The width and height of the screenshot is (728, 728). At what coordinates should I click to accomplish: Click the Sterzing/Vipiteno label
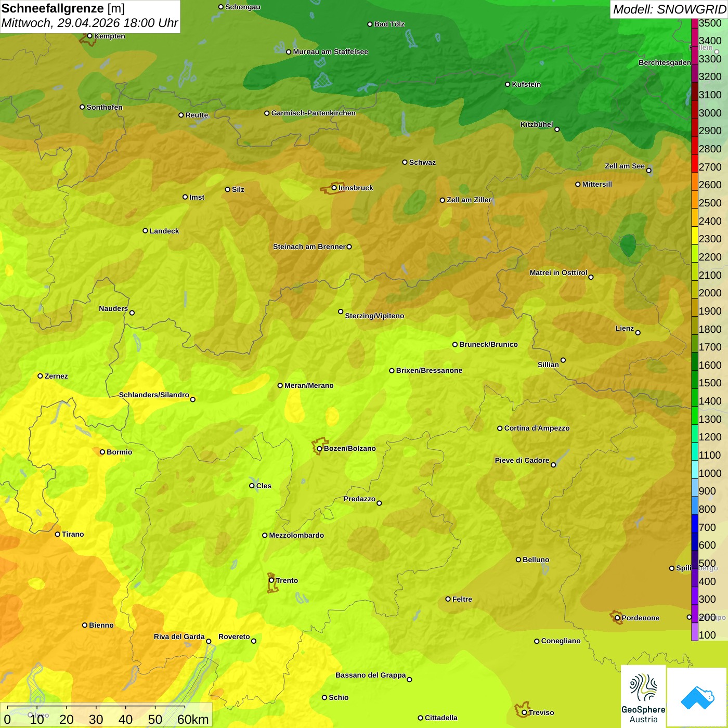(374, 316)
